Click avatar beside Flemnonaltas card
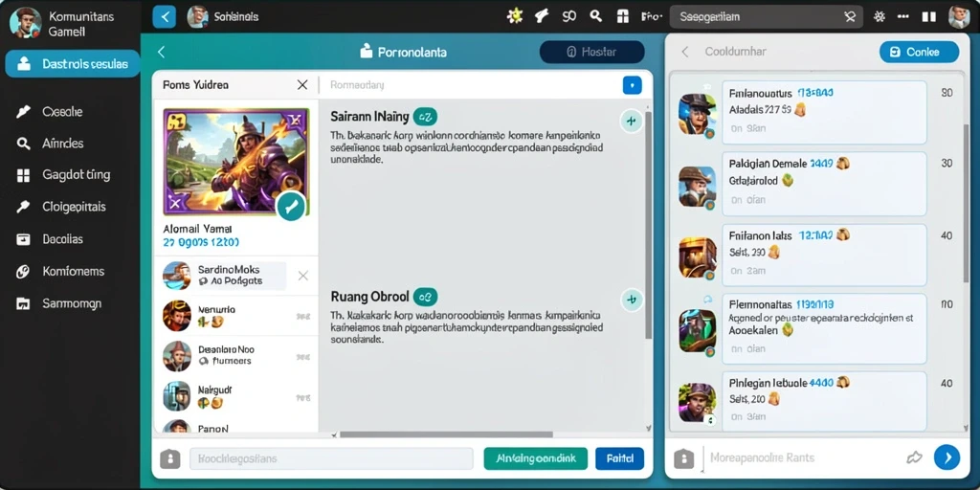980x490 pixels. click(x=698, y=330)
